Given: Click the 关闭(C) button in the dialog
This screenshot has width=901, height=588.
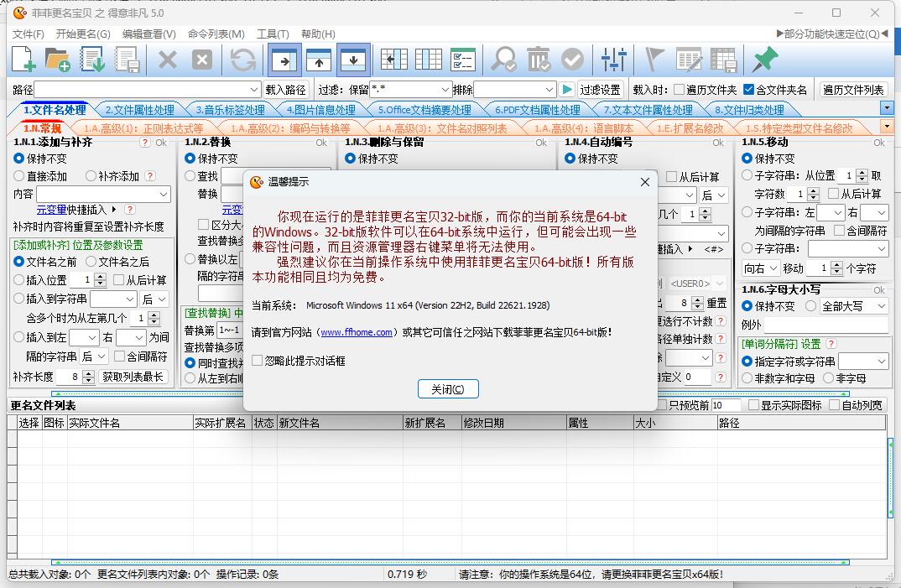Looking at the screenshot, I should click(448, 389).
